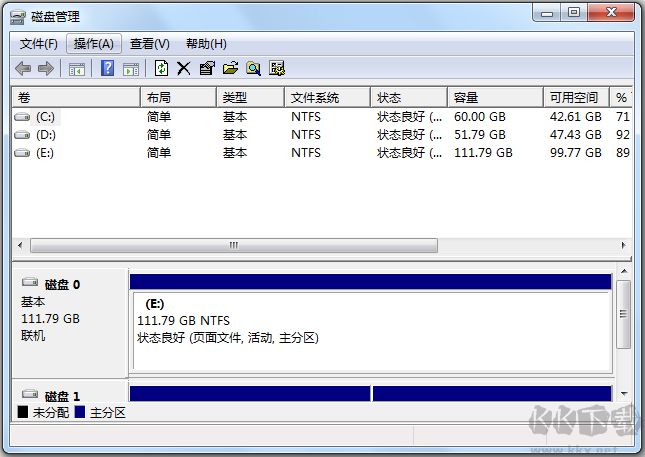Click the 60.00 GB capacity cell
This screenshot has width=645, height=457.
coord(480,117)
